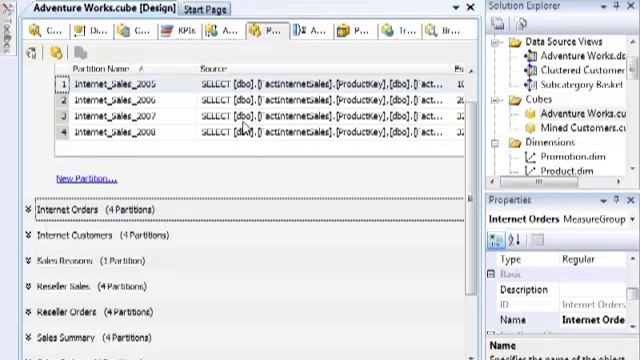Open the Actions tab
The image size is (640, 360).
click(222, 31)
